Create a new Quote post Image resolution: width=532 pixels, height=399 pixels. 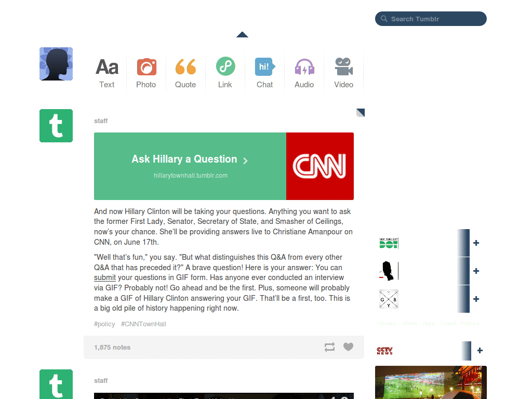tap(185, 73)
